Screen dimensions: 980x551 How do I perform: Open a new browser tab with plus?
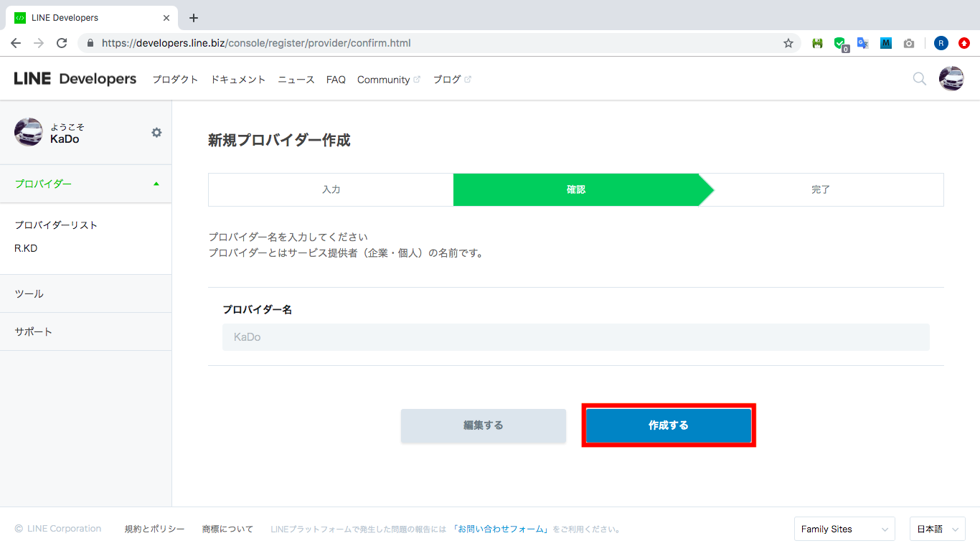tap(193, 18)
